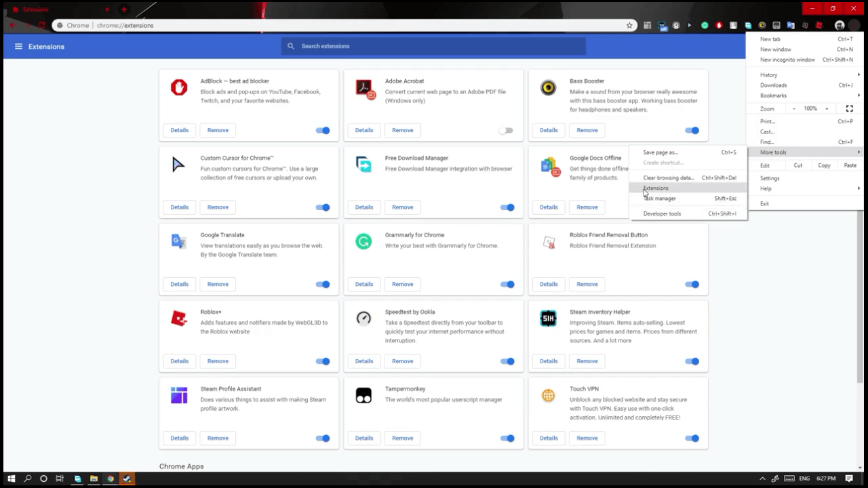Show hidden system tray icons chevron
This screenshot has height=488, width=868.
pyautogui.click(x=762, y=479)
